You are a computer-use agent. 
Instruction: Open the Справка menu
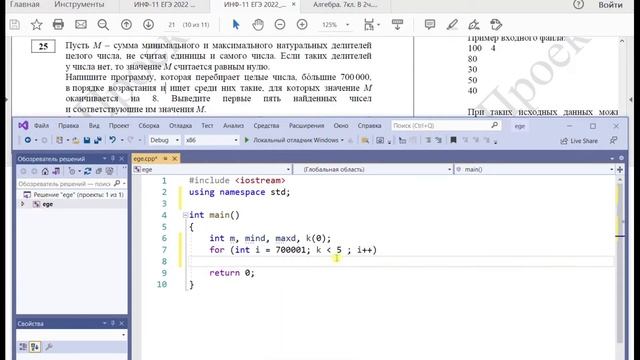click(369, 126)
